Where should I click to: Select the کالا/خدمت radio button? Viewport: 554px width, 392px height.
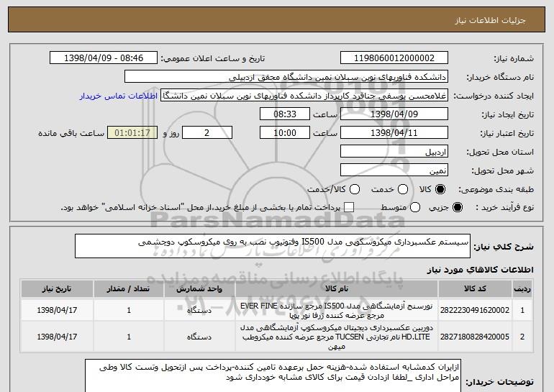tap(355, 190)
